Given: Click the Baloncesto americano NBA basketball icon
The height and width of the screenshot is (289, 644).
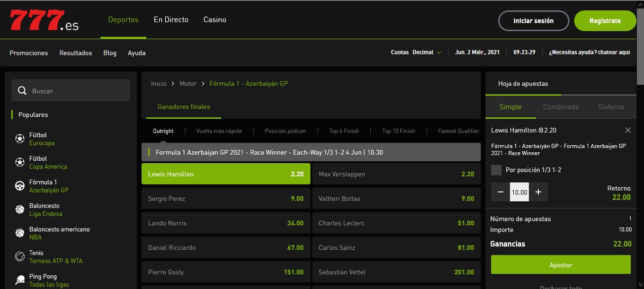Looking at the screenshot, I should (20, 233).
